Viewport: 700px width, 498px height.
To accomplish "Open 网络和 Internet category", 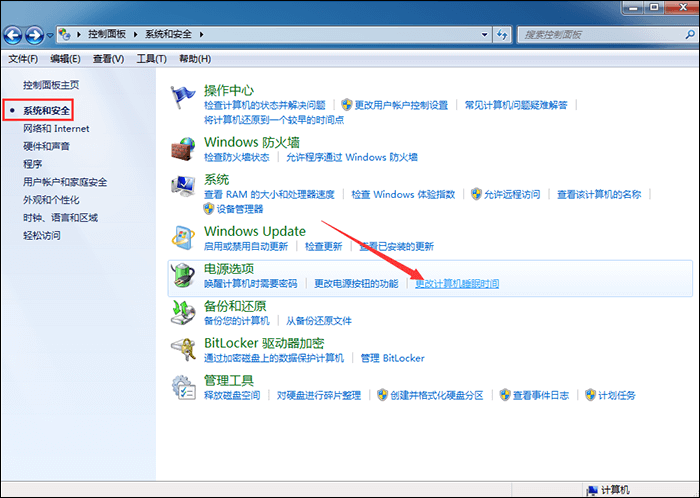I will click(x=56, y=129).
